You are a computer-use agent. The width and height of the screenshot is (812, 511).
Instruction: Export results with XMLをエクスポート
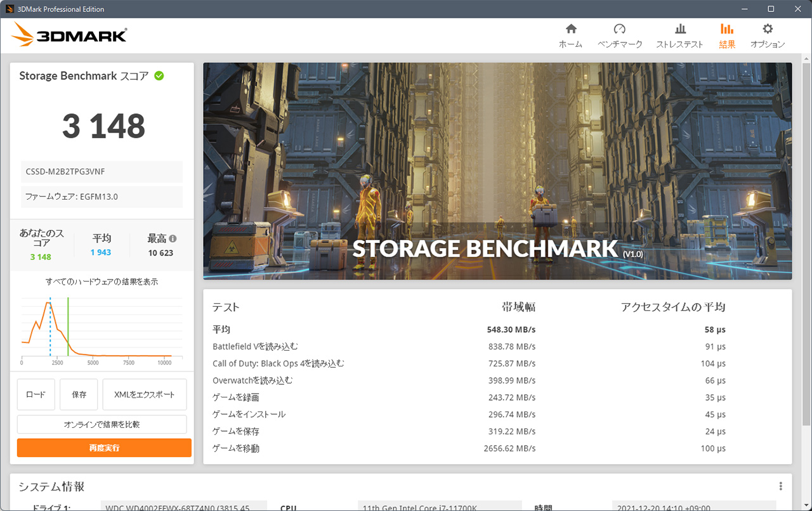pyautogui.click(x=145, y=394)
